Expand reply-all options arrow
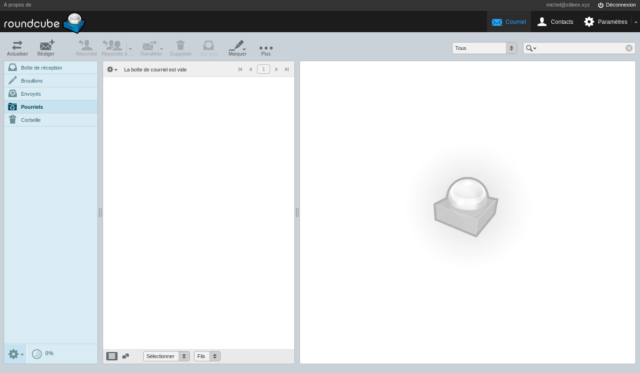Viewport: 640px width, 373px height. point(130,49)
